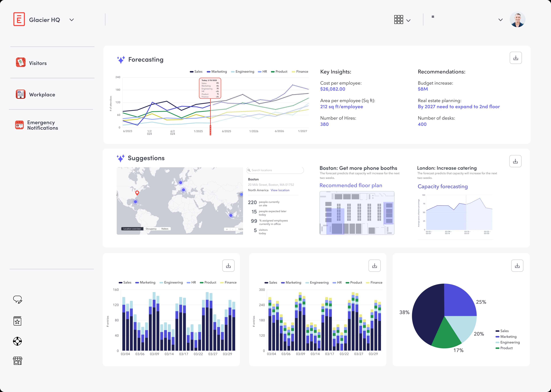This screenshot has height=392, width=551.
Task: Zoom out on map with minus button
Action: click(233, 229)
